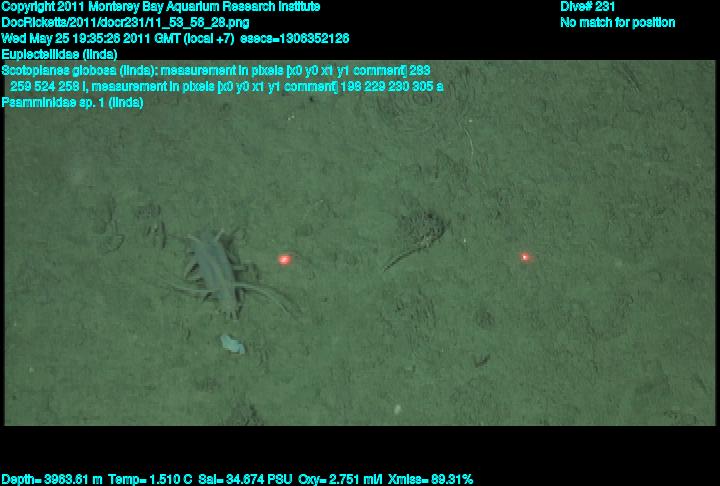Click the 'esecs=1306352126' value
Image resolution: width=720 pixels, height=486 pixels.
[294, 38]
